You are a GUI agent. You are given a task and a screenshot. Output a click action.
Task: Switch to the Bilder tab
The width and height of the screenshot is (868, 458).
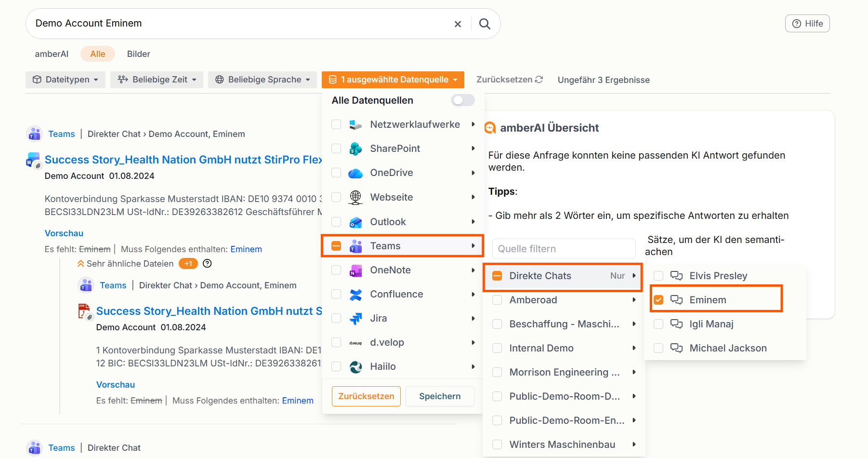[139, 54]
